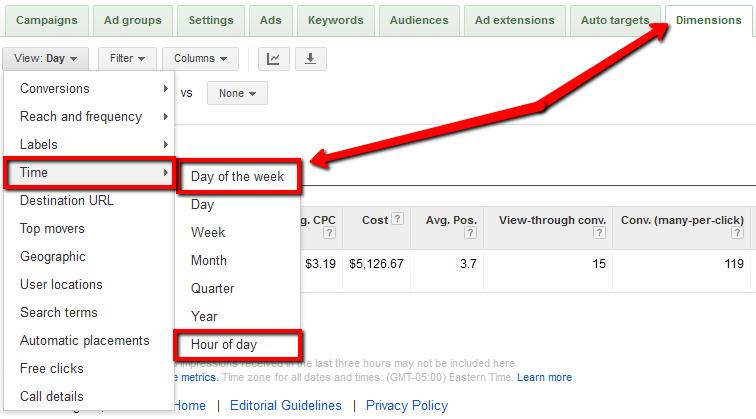Select Search terms in the view menu

(x=60, y=313)
